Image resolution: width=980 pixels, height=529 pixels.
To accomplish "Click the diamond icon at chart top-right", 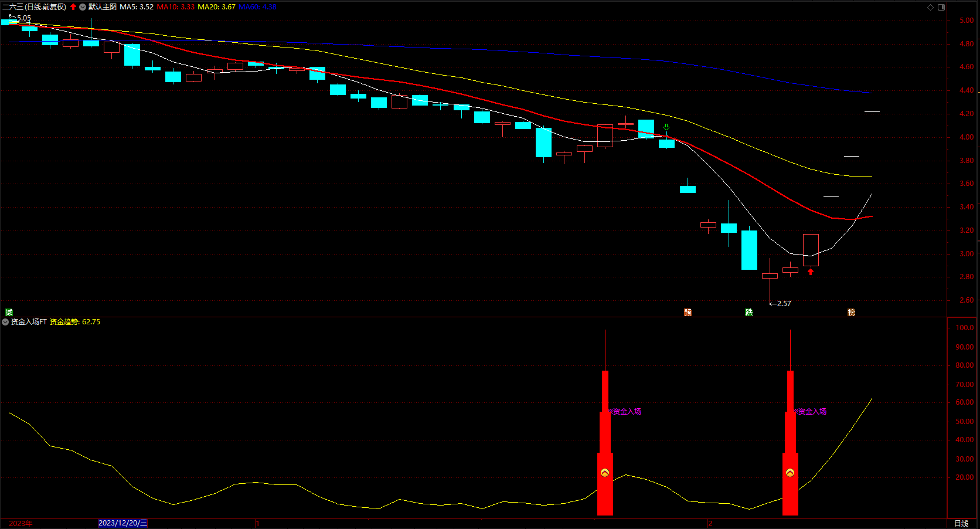I will (x=930, y=7).
